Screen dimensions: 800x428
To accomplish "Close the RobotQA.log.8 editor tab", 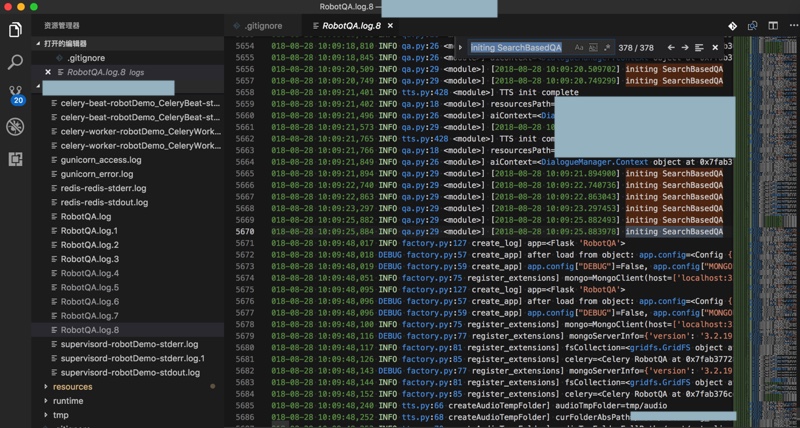I will pyautogui.click(x=390, y=26).
